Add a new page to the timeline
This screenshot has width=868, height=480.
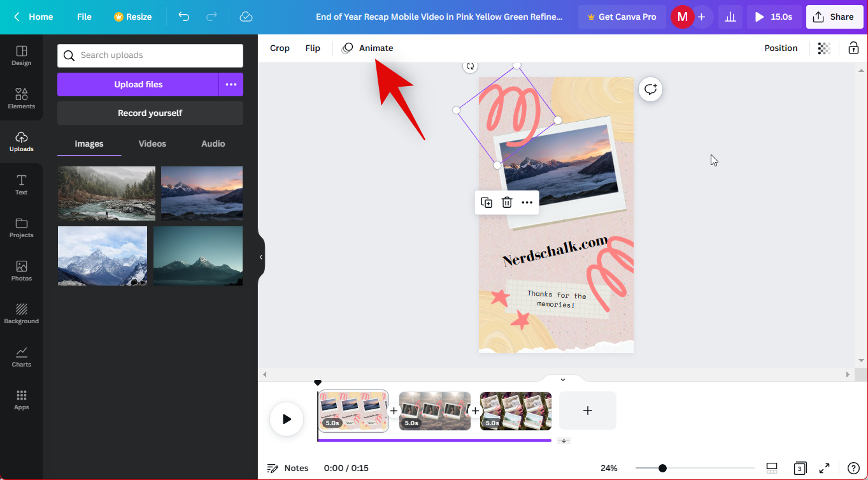pyautogui.click(x=588, y=411)
